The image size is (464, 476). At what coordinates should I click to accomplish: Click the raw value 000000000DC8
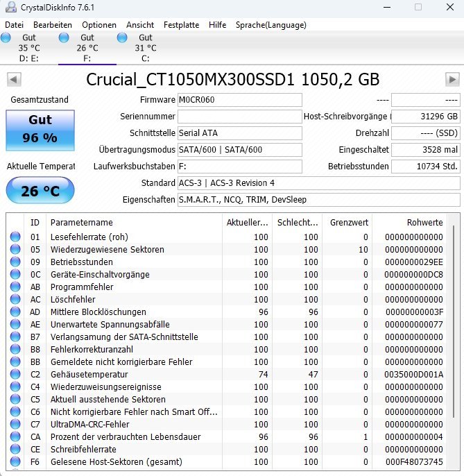(x=413, y=275)
